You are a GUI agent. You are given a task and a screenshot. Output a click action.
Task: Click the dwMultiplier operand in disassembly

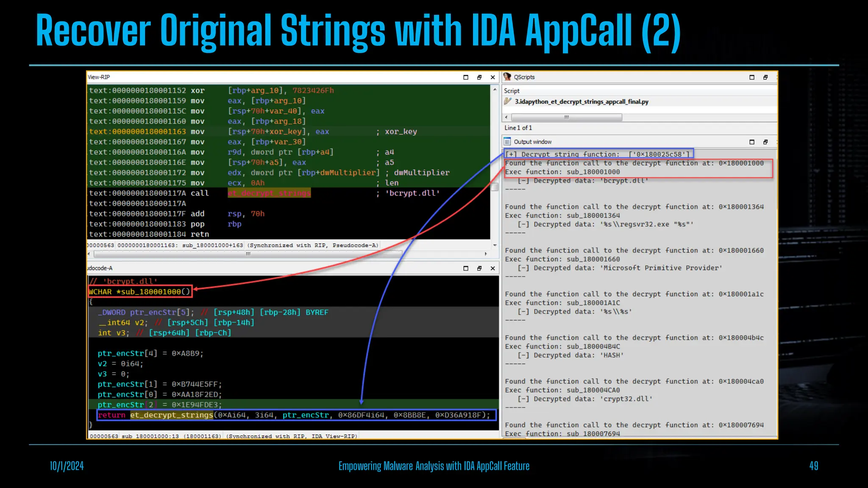point(348,173)
